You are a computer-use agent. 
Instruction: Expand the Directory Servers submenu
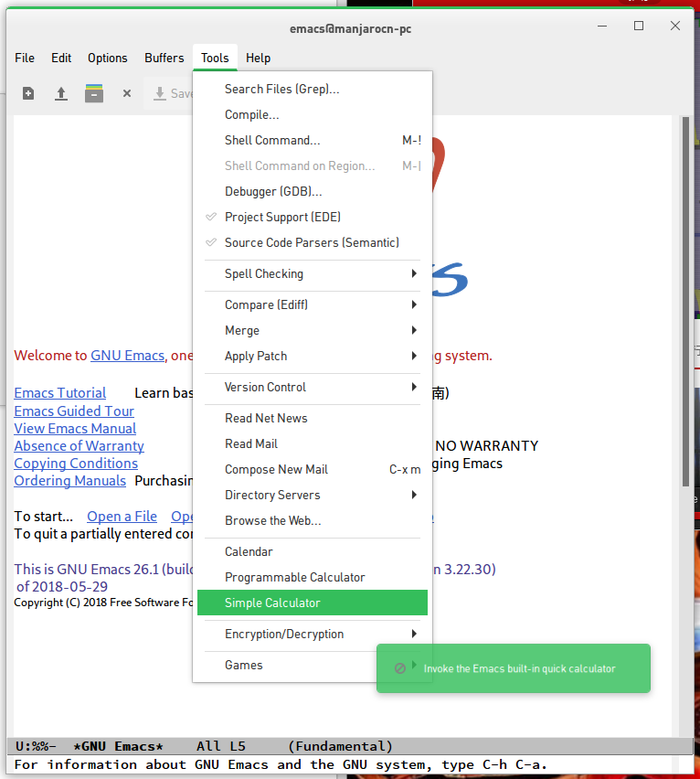pyautogui.click(x=313, y=496)
